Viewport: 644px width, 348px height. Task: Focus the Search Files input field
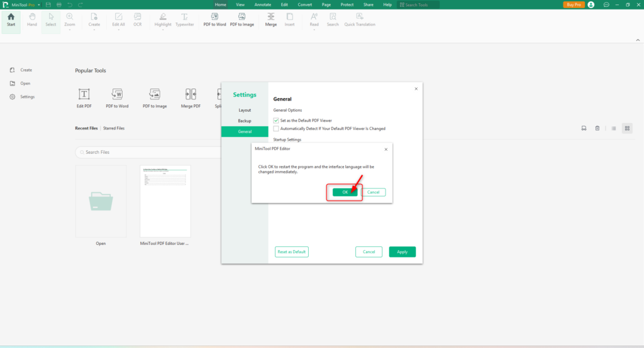coord(148,152)
